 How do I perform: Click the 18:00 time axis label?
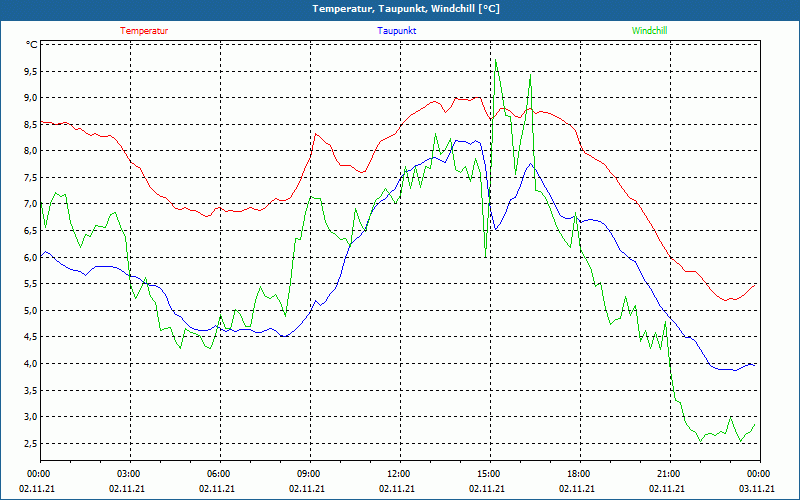(578, 474)
